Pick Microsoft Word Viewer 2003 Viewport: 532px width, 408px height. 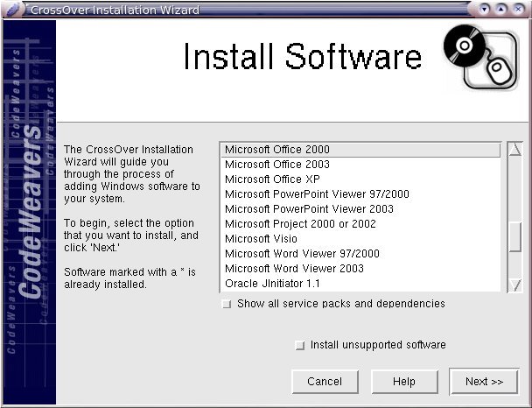click(360, 269)
